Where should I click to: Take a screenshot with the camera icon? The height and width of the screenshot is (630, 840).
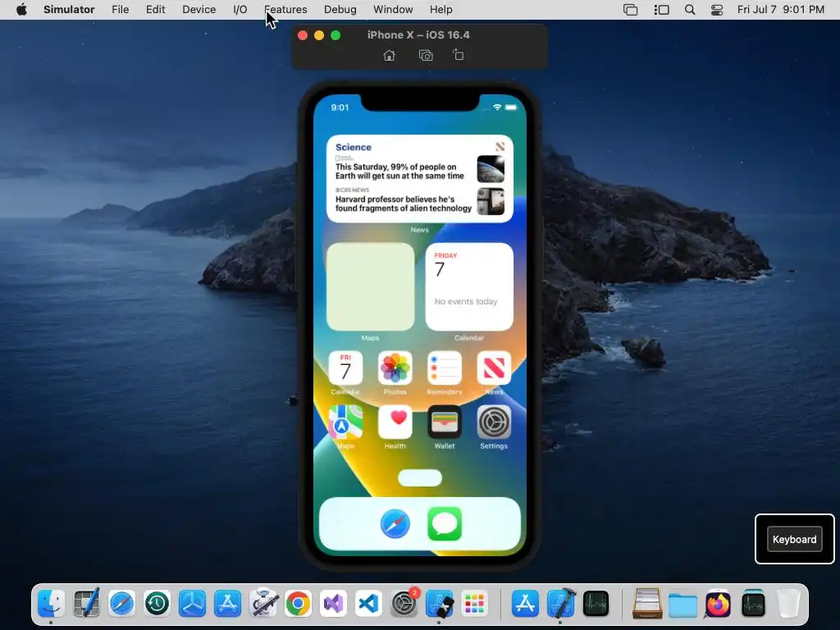click(x=426, y=55)
